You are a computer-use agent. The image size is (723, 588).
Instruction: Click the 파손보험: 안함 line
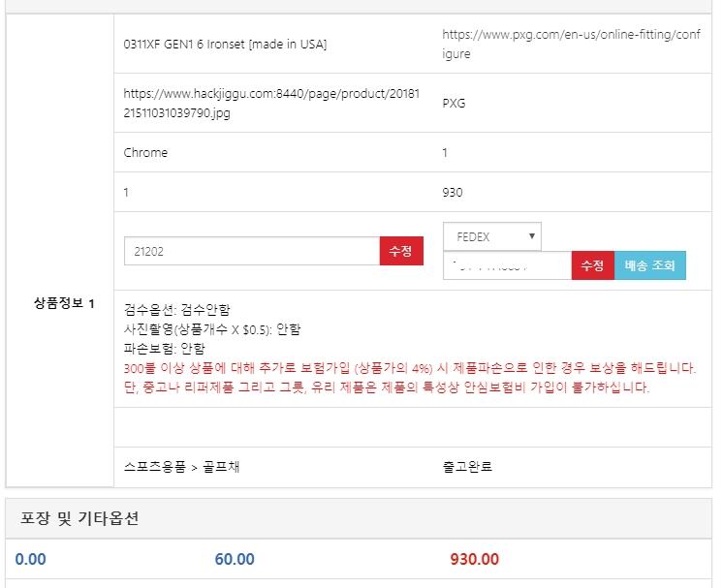tap(165, 349)
